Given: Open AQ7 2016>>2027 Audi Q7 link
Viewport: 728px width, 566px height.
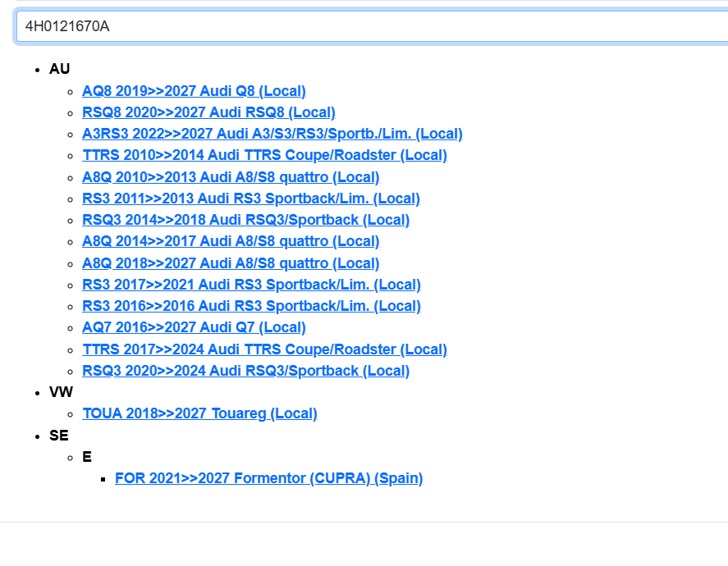Looking at the screenshot, I should [x=194, y=327].
